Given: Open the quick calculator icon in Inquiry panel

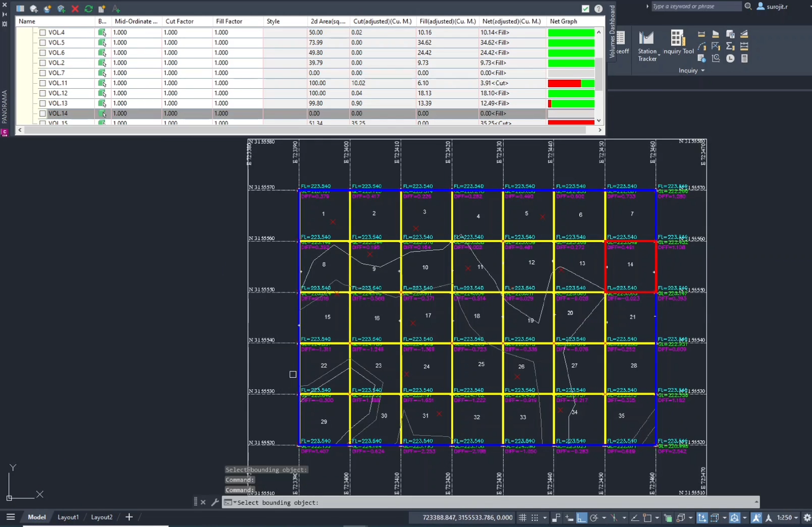Looking at the screenshot, I should tap(745, 58).
